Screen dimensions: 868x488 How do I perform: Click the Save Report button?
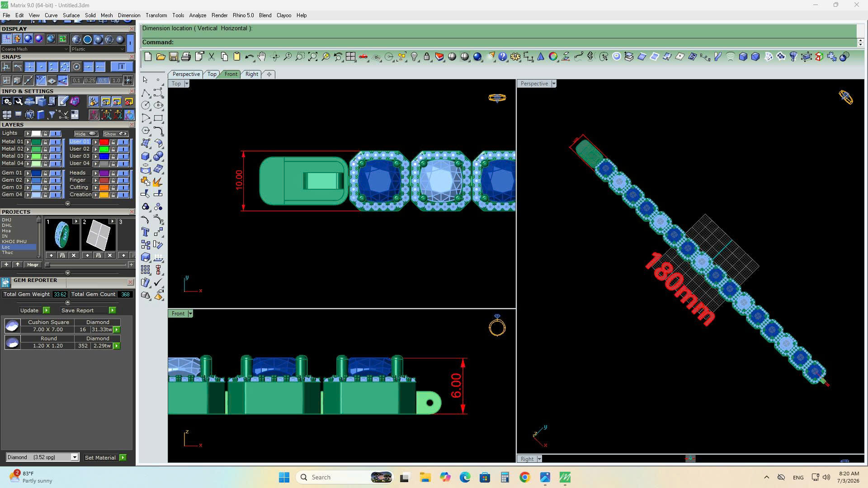(x=88, y=310)
